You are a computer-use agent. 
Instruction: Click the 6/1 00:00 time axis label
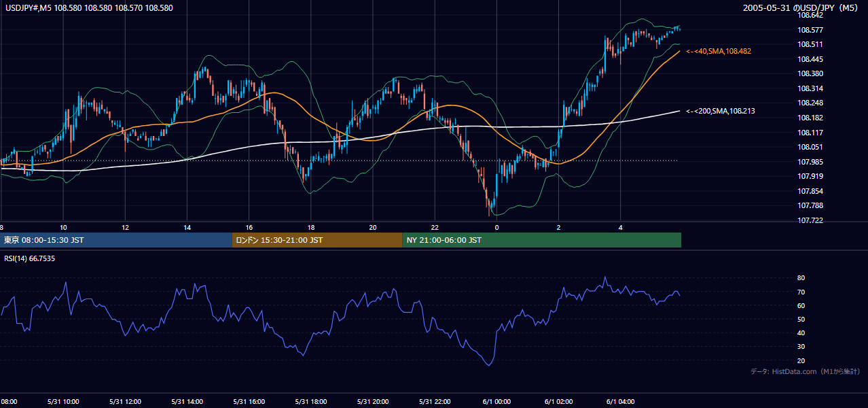pos(496,401)
